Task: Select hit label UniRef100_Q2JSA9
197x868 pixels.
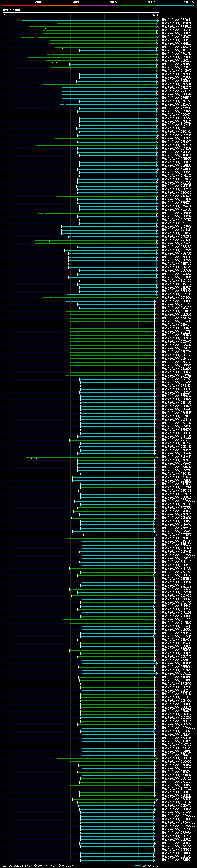Action: tap(176, 375)
